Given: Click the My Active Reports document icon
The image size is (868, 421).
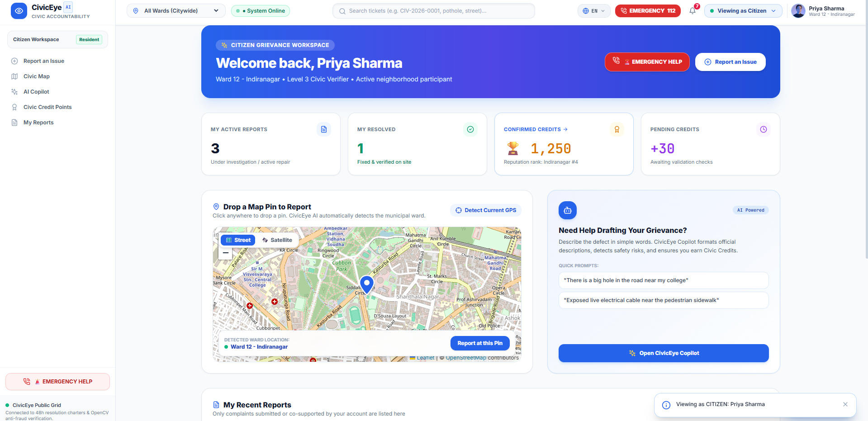Looking at the screenshot, I should click(x=324, y=129).
